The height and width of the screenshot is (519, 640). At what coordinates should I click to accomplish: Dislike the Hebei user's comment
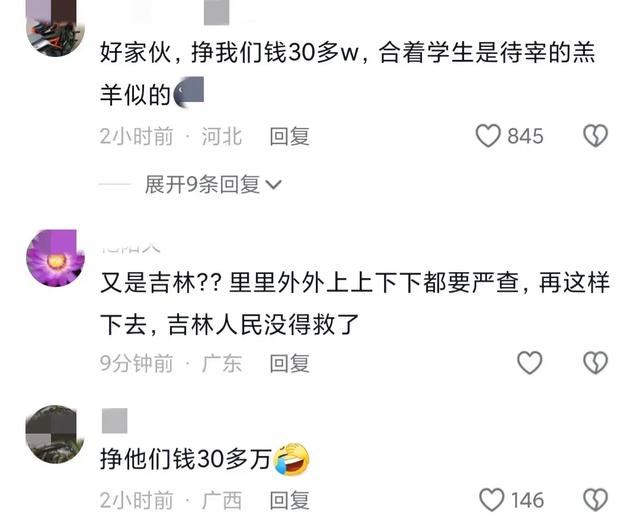pos(596,136)
